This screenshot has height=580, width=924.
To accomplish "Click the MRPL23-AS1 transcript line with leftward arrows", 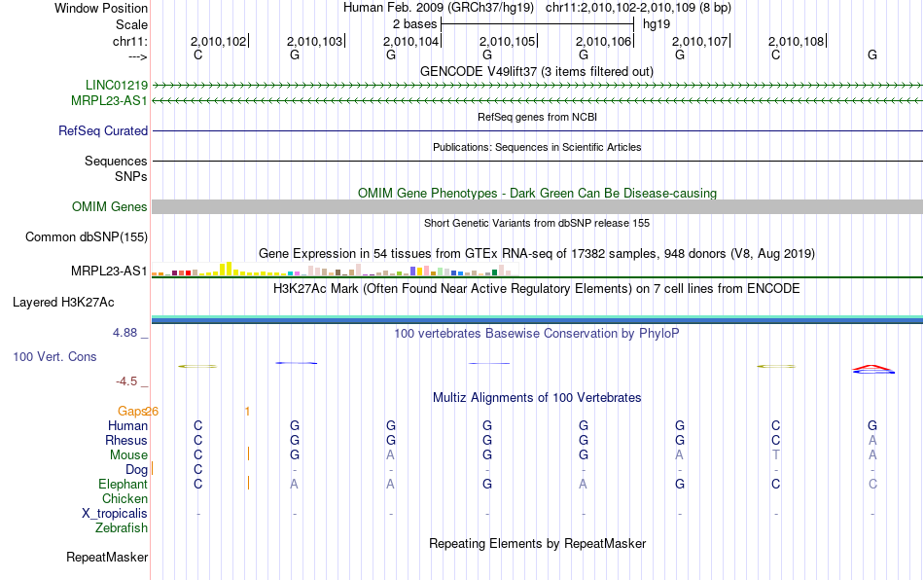I will [538, 101].
